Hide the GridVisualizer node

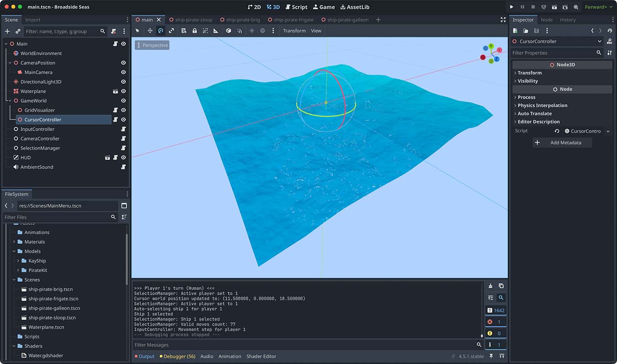click(x=123, y=110)
